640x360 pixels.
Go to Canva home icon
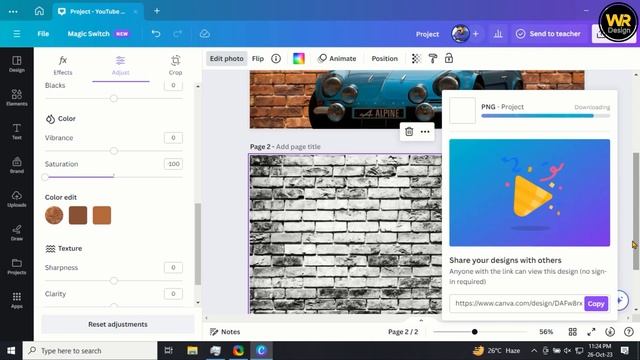[x=39, y=11]
